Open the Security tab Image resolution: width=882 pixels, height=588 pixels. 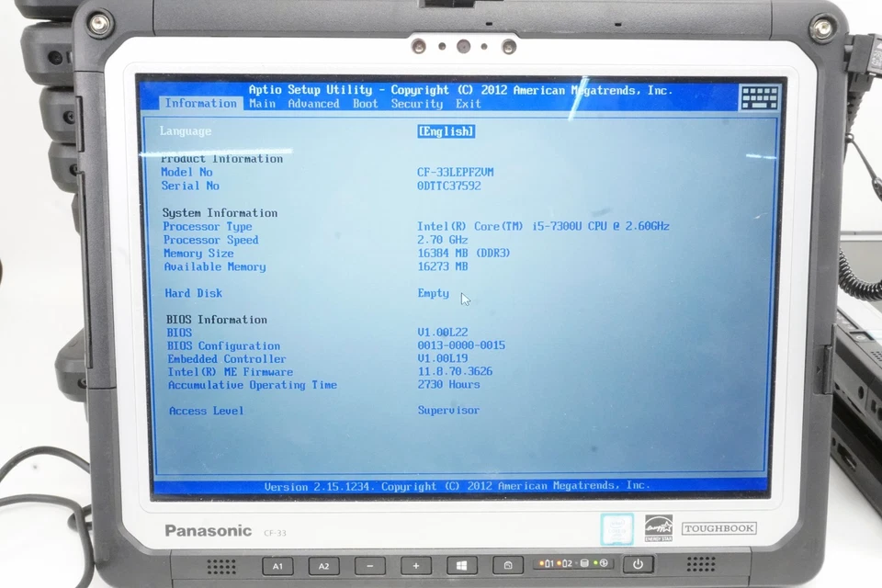point(416,103)
